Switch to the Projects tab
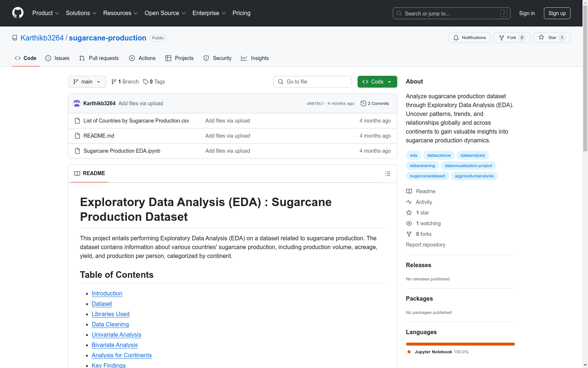Viewport: 588px width, 368px height. (x=179, y=58)
